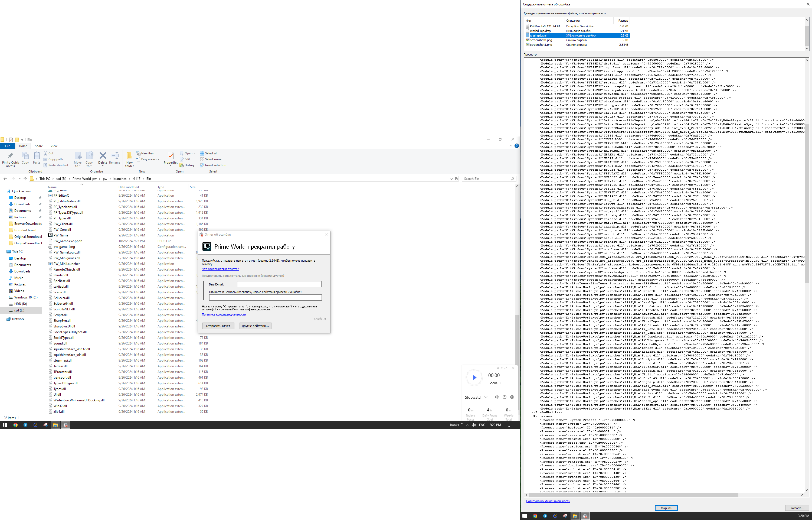Image resolution: width=812 pixels, height=520 pixels.
Task: Open notification center in left taskbar
Action: click(509, 425)
